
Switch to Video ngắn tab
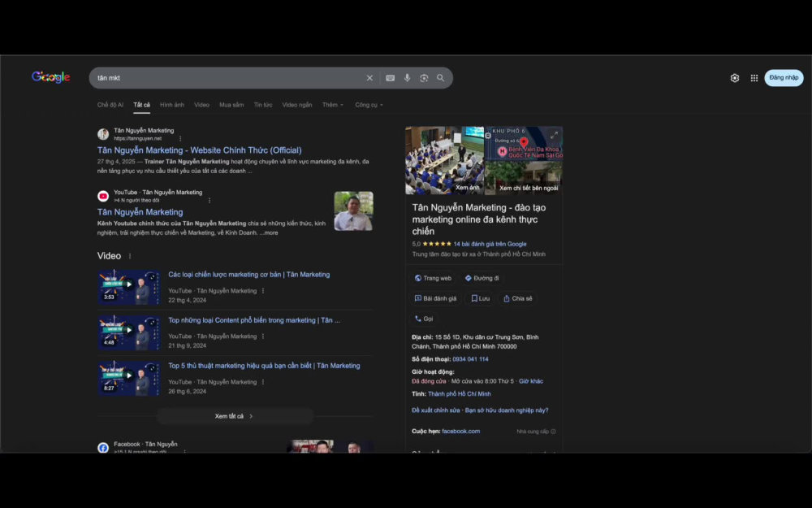[x=296, y=105]
